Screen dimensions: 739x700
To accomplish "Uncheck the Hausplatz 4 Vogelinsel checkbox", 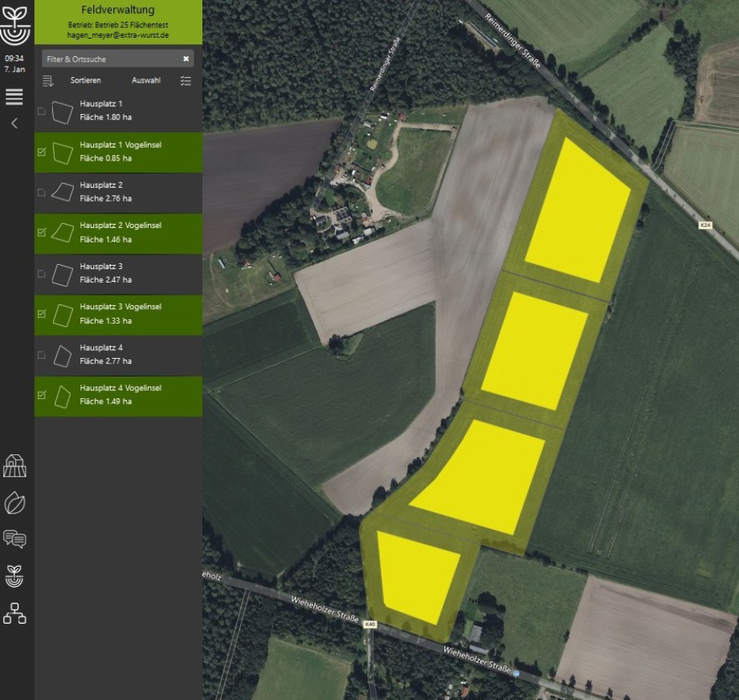I will [42, 395].
